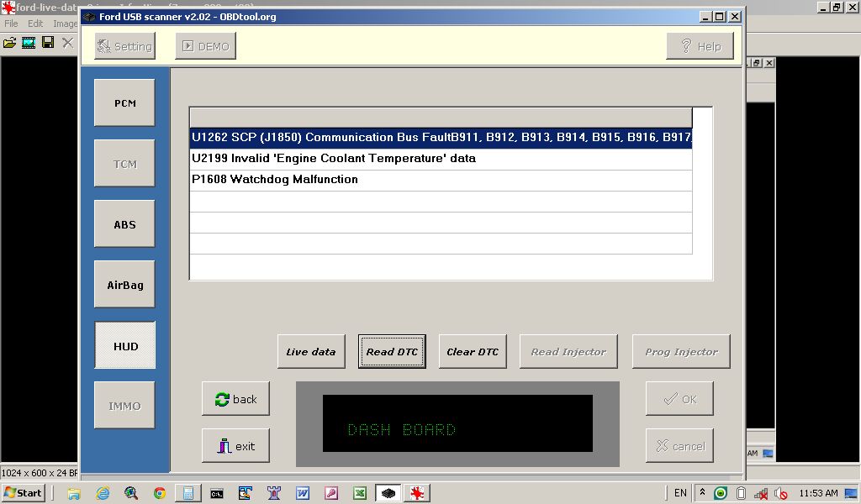Select the ABS module button

(124, 224)
